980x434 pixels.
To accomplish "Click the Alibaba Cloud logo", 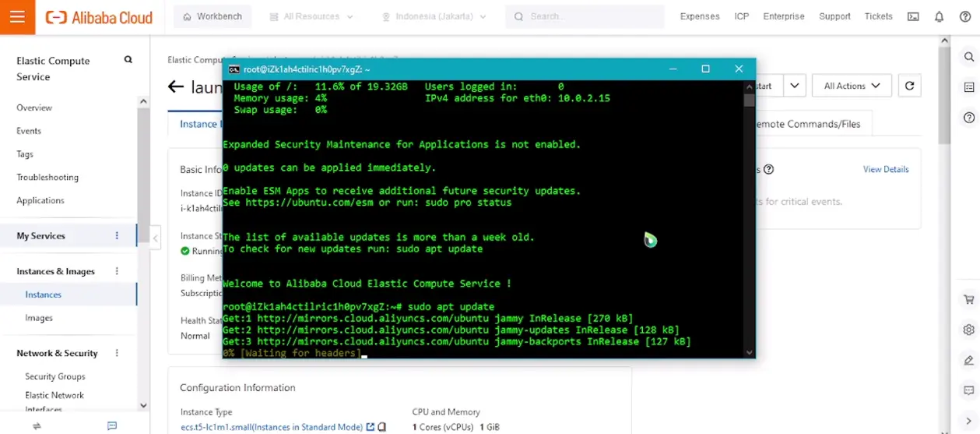I will click(99, 17).
